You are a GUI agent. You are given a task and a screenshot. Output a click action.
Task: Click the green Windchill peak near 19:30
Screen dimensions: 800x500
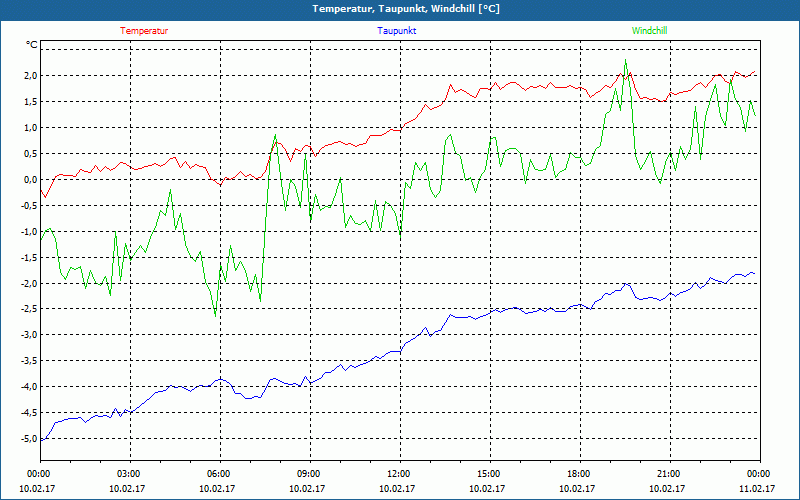pos(626,60)
